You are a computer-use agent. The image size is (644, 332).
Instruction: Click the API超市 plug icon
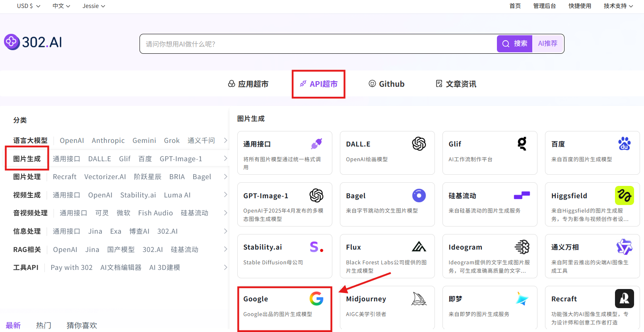(303, 84)
